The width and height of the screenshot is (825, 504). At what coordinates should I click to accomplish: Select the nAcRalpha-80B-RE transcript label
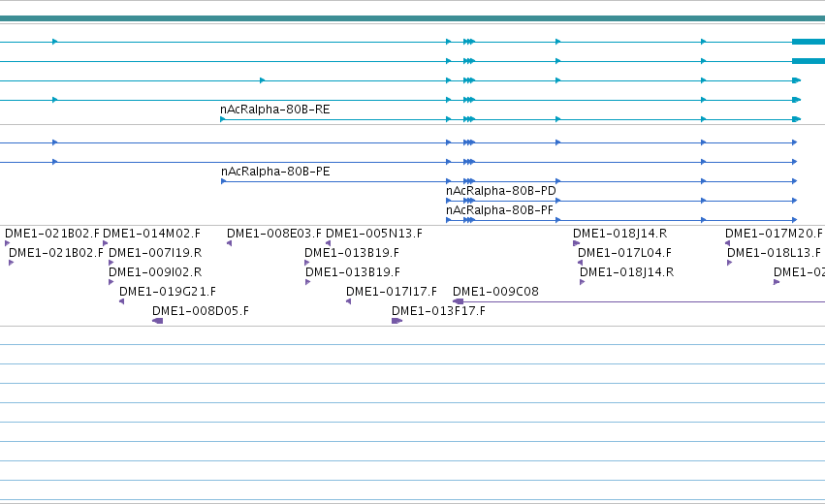point(275,110)
